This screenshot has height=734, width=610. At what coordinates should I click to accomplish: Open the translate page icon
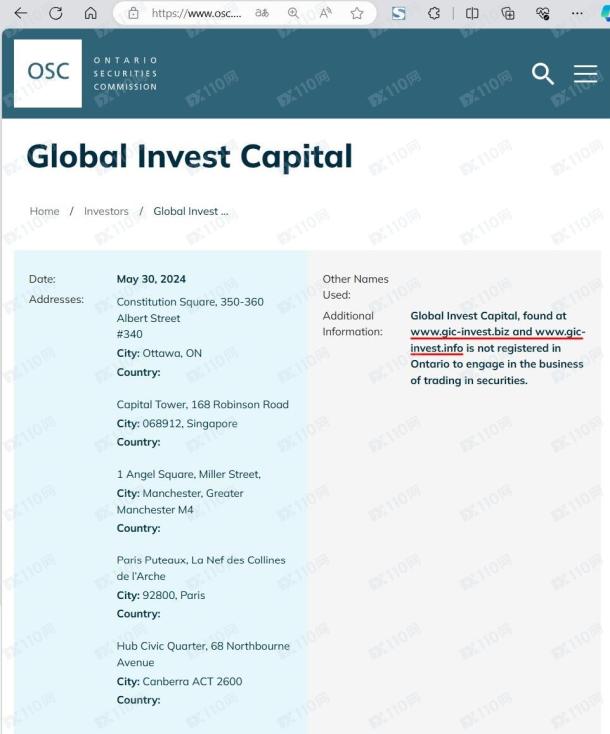262,13
